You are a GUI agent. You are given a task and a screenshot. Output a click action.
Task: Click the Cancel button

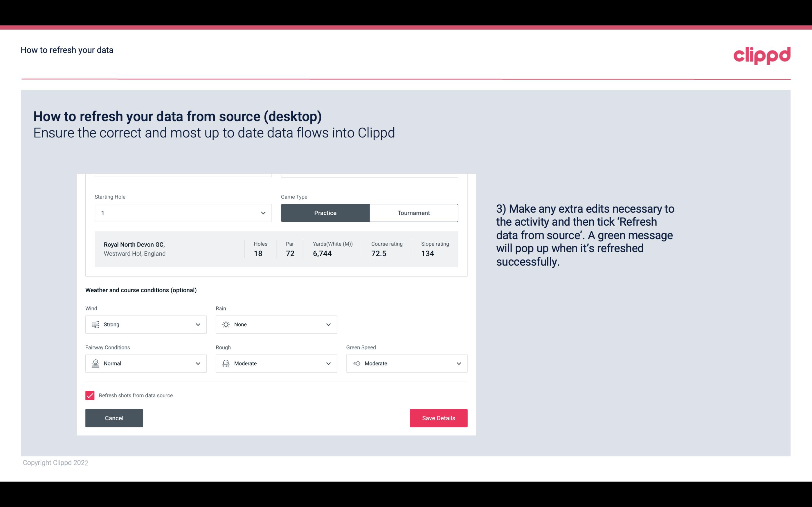click(x=114, y=418)
